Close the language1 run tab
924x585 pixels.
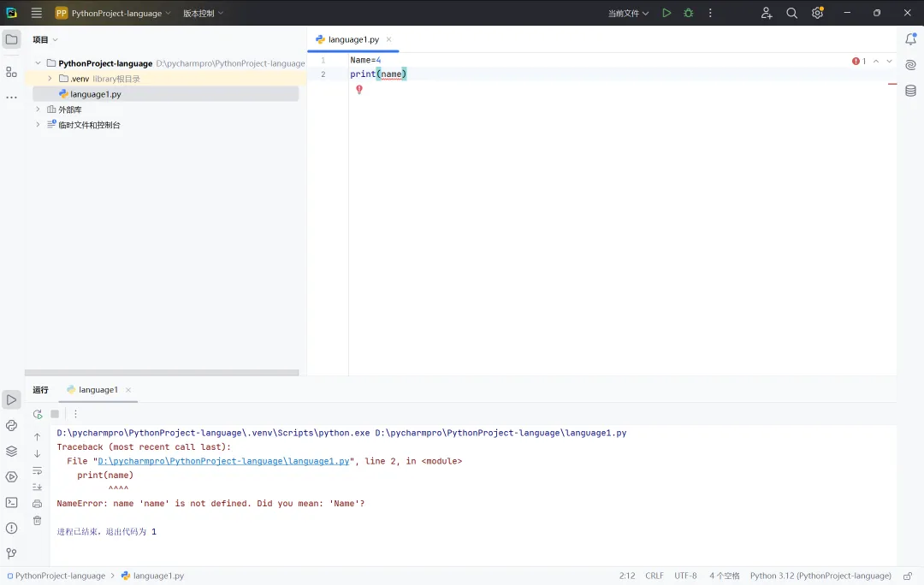click(128, 390)
